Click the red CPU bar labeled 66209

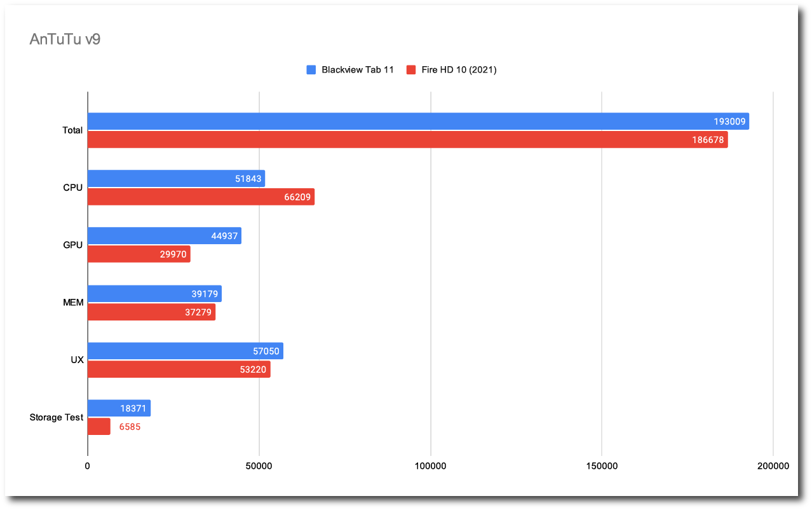(x=200, y=197)
